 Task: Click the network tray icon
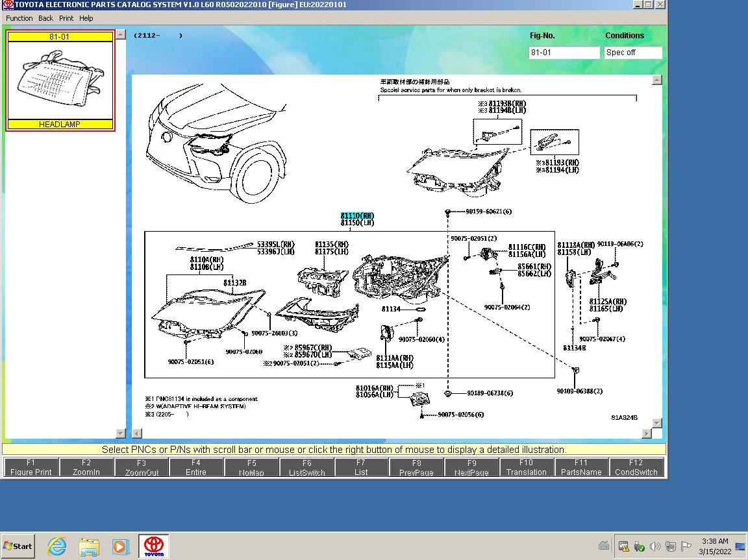tap(670, 546)
